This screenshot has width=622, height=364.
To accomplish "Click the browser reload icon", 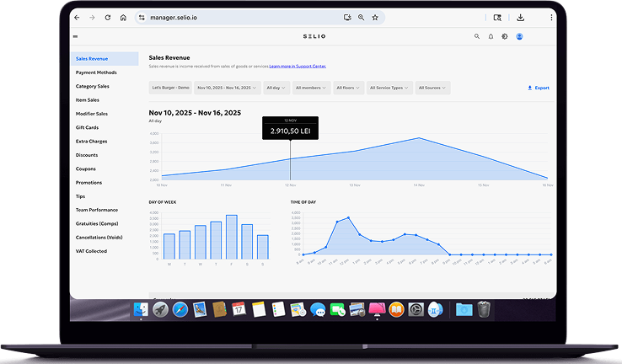I will [x=107, y=17].
